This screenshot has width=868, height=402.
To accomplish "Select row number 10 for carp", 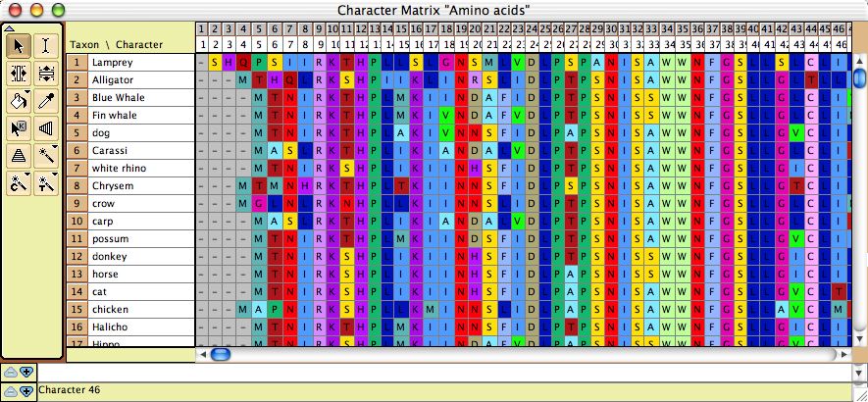I will [76, 221].
